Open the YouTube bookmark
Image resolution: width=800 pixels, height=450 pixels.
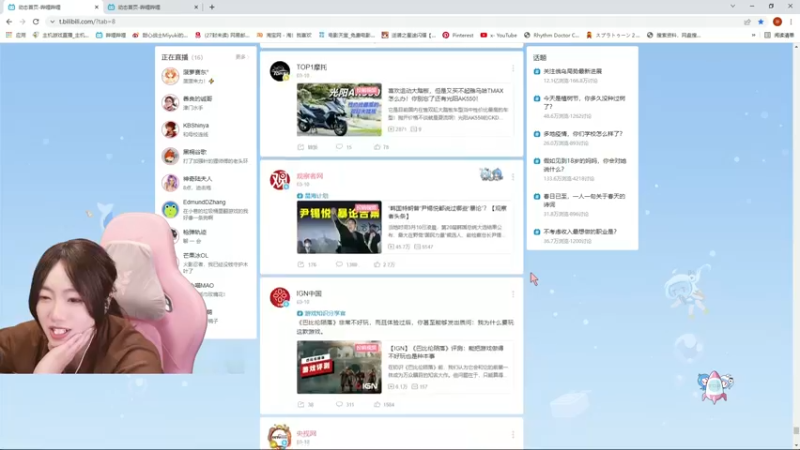tap(499, 35)
